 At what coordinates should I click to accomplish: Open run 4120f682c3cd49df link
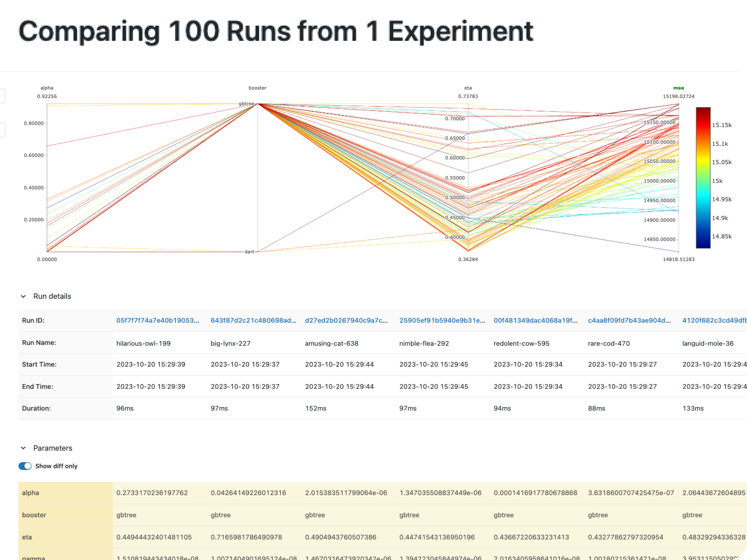pyautogui.click(x=714, y=320)
